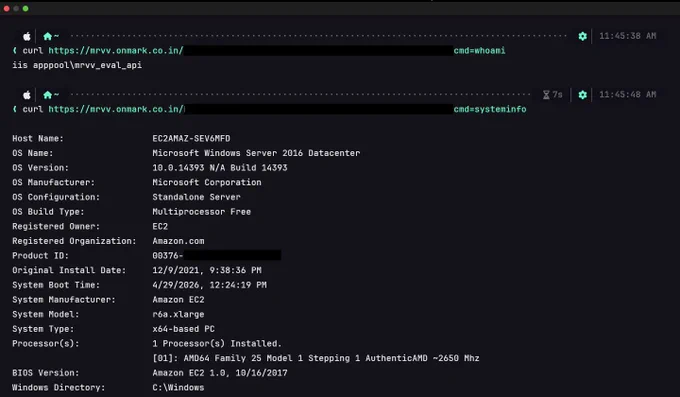Click the Product ID value 00376-
The width and height of the screenshot is (680, 397).
pyautogui.click(x=168, y=256)
